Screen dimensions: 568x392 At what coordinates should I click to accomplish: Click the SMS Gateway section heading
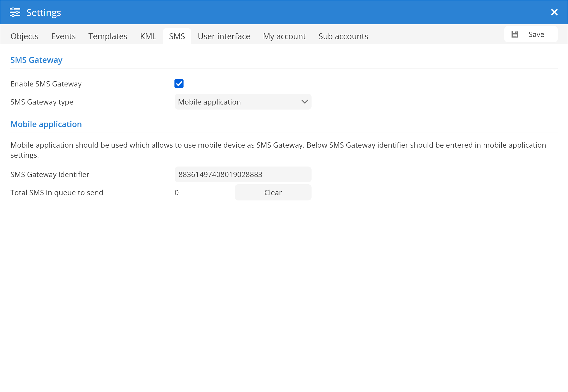click(36, 60)
